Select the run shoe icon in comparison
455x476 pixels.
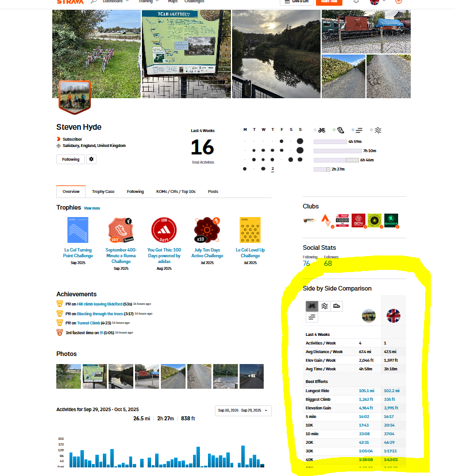337,306
